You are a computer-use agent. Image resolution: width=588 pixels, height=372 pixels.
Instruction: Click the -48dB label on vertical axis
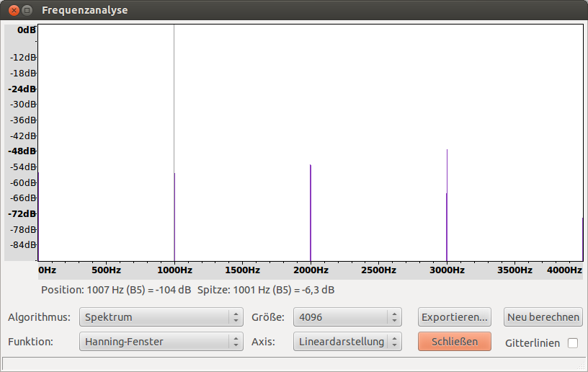coord(22,151)
